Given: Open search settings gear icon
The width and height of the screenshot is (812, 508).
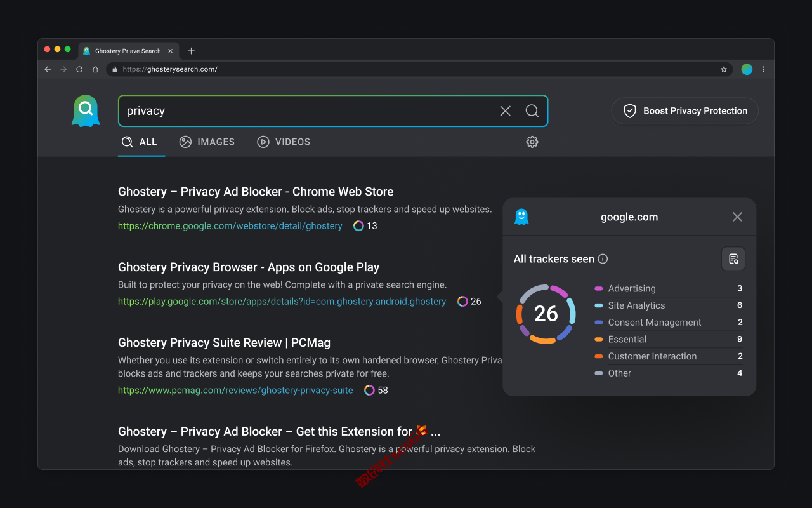Looking at the screenshot, I should coord(532,142).
